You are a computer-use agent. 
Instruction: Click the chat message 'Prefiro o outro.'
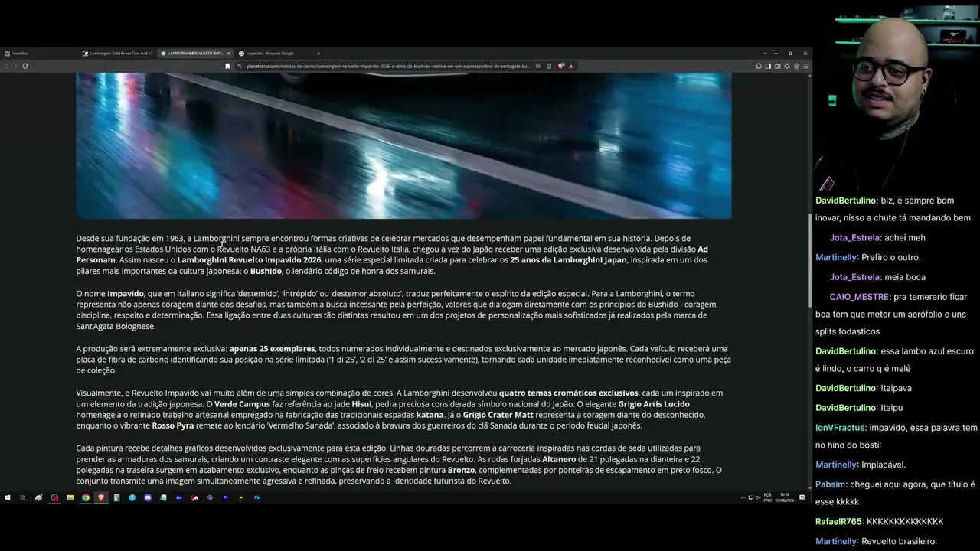[891, 258]
